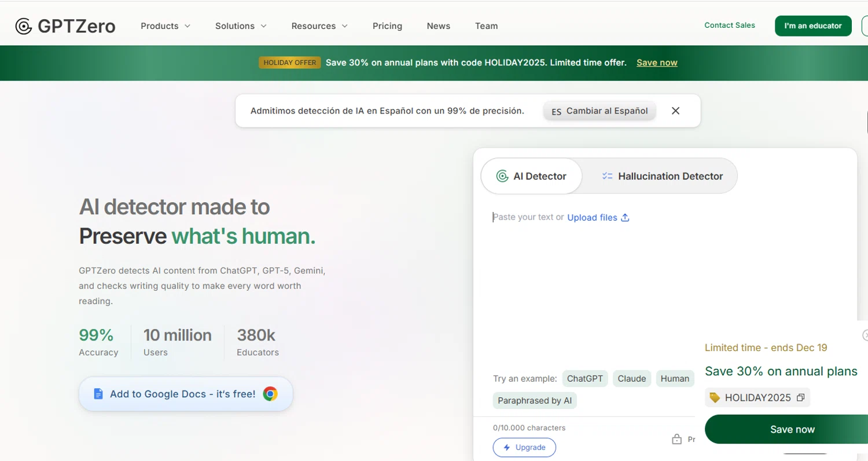Expand the Resources dropdown menu
This screenshot has width=868, height=461.
tap(319, 26)
